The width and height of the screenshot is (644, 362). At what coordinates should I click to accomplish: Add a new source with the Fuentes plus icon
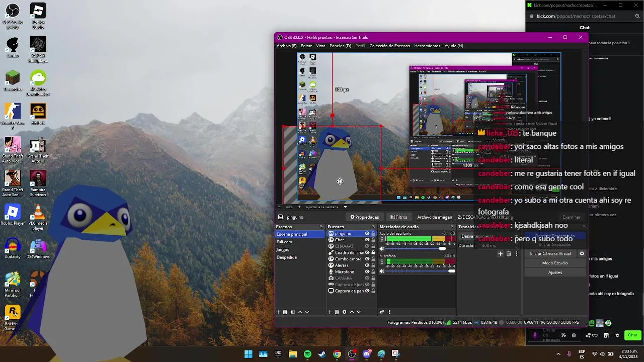click(x=330, y=312)
